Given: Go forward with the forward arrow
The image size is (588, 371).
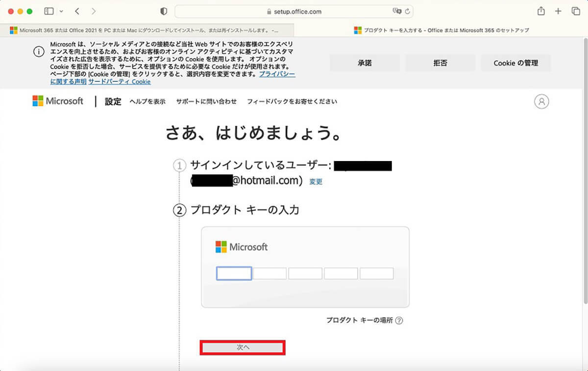Looking at the screenshot, I should pyautogui.click(x=94, y=11).
